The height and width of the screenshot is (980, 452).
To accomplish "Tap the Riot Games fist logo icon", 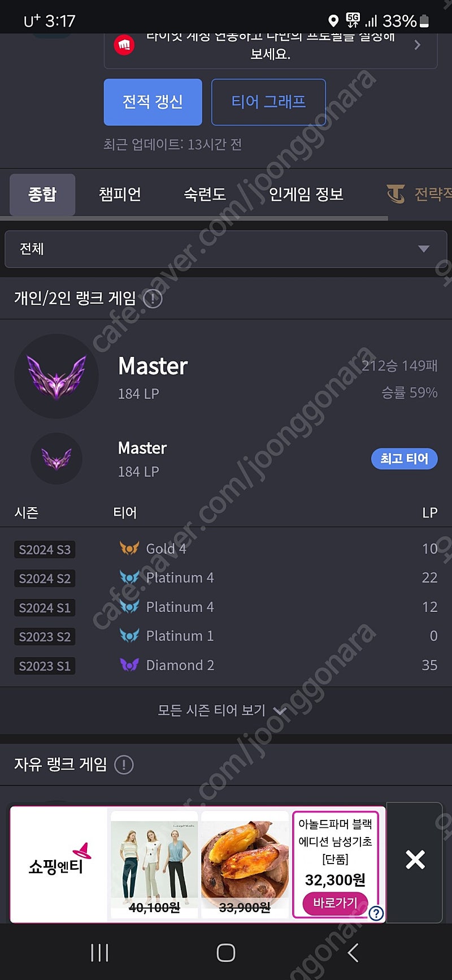I will 124,45.
